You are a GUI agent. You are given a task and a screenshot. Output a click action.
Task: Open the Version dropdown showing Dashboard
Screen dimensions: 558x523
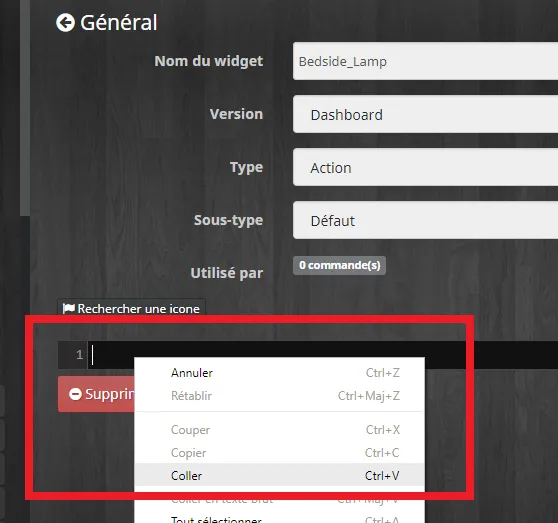coord(425,114)
